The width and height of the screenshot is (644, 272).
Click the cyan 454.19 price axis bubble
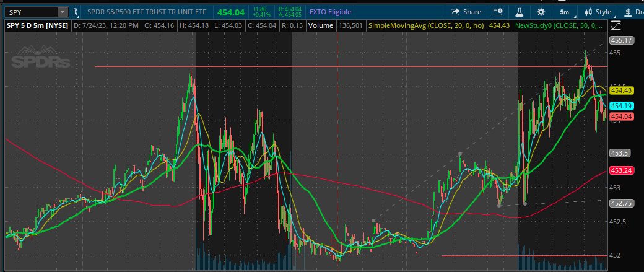(x=621, y=105)
